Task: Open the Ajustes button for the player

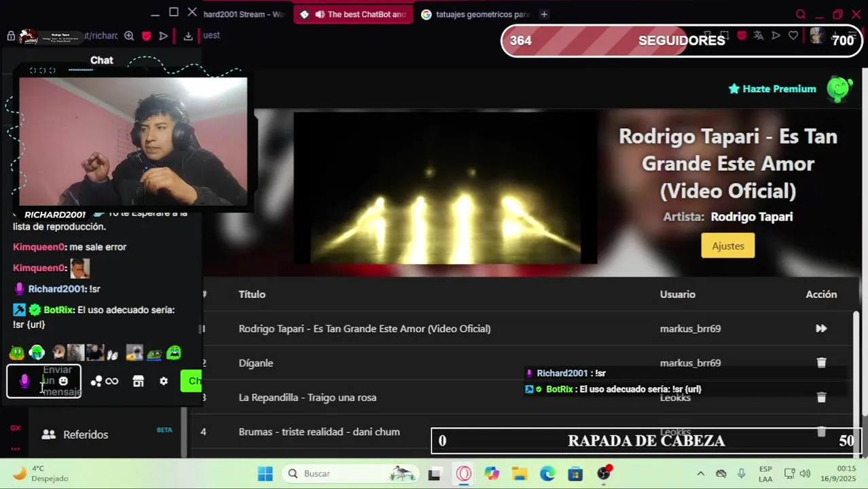Action: tap(728, 246)
